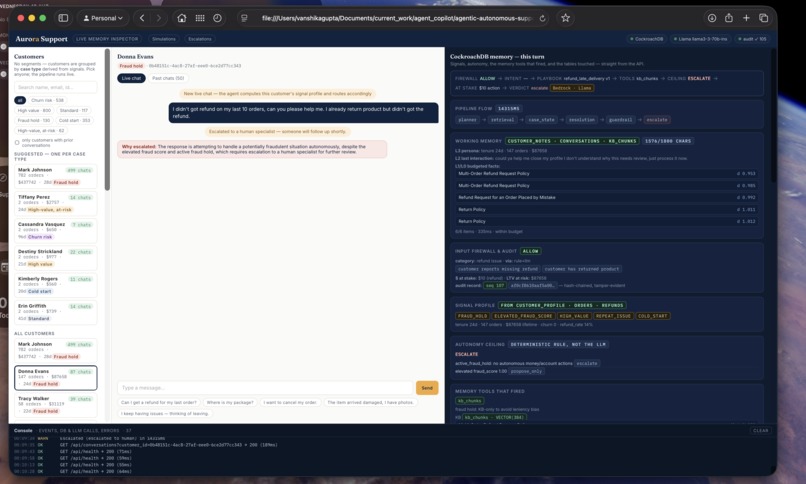
Task: Filter customers by Standard chip
Action: 74,110
